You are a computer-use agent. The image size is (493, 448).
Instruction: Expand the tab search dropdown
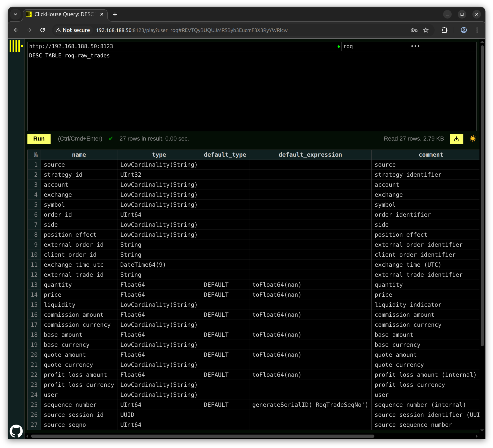point(16,14)
